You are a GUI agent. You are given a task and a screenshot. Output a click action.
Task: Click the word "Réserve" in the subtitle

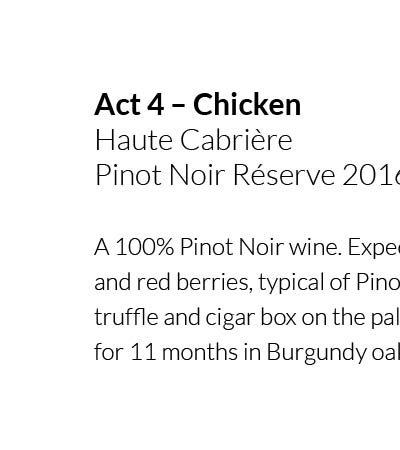[x=284, y=175]
